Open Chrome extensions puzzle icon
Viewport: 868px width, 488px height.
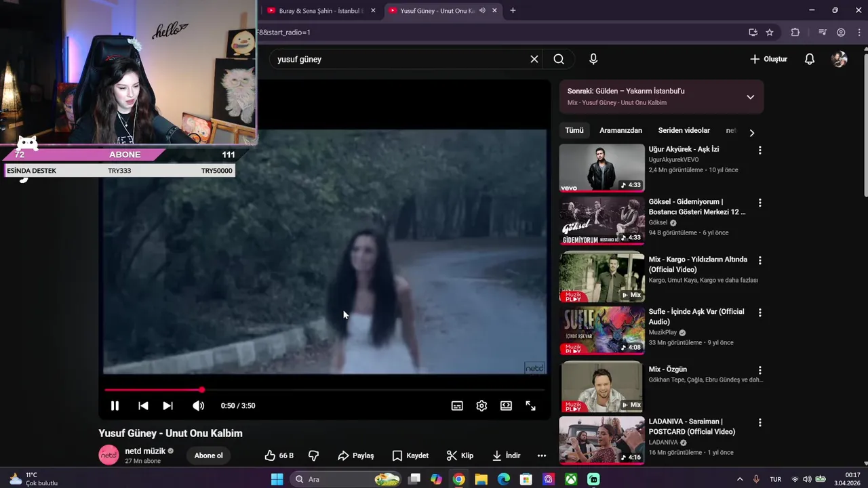(x=795, y=32)
